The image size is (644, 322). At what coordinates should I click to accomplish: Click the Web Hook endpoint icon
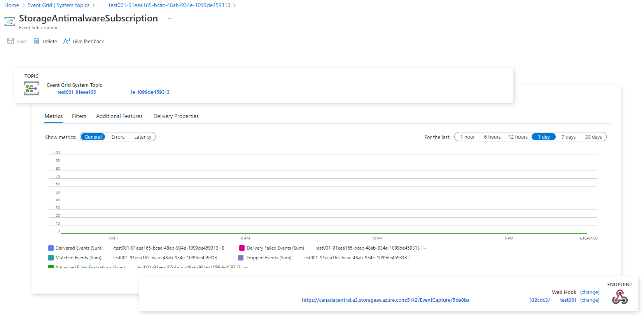coord(620,297)
